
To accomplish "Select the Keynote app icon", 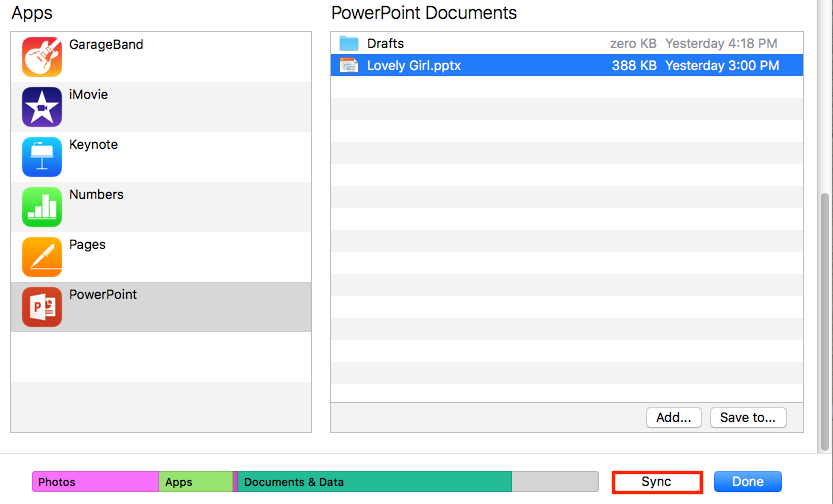I will coord(42,157).
